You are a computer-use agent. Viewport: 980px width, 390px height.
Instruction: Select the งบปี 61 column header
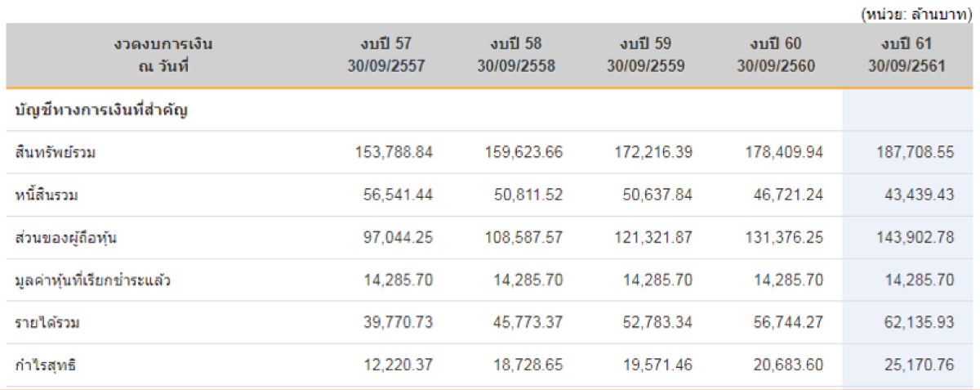tap(907, 55)
